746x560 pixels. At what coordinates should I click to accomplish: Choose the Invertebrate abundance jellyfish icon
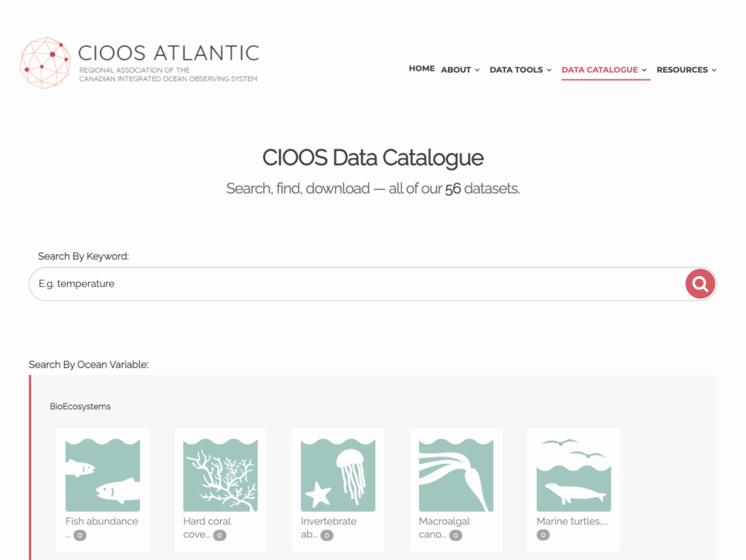click(x=338, y=475)
